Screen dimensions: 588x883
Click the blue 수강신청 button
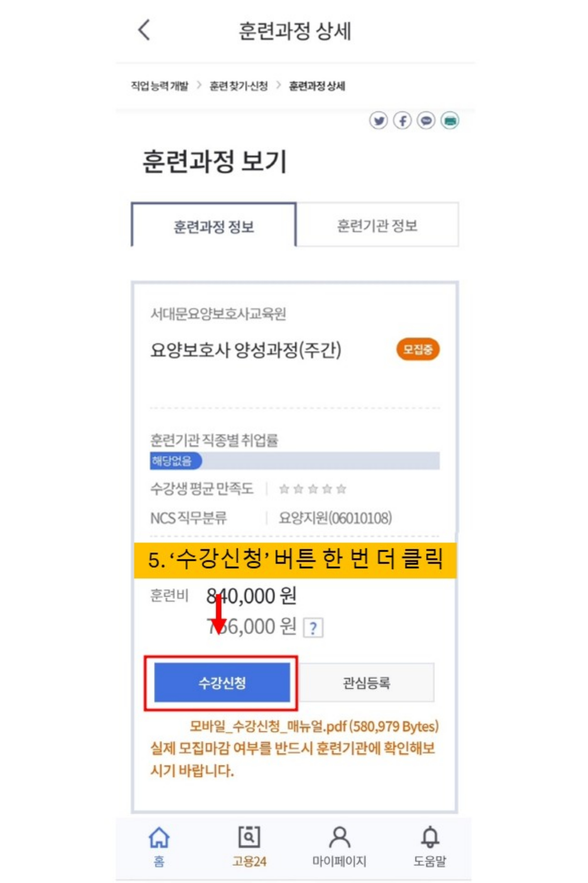tap(222, 683)
